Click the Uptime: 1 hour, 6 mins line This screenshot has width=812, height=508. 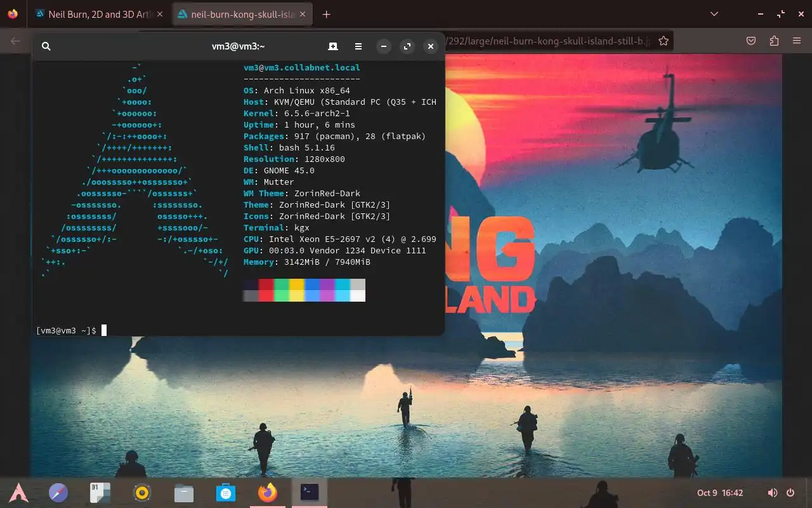(299, 124)
